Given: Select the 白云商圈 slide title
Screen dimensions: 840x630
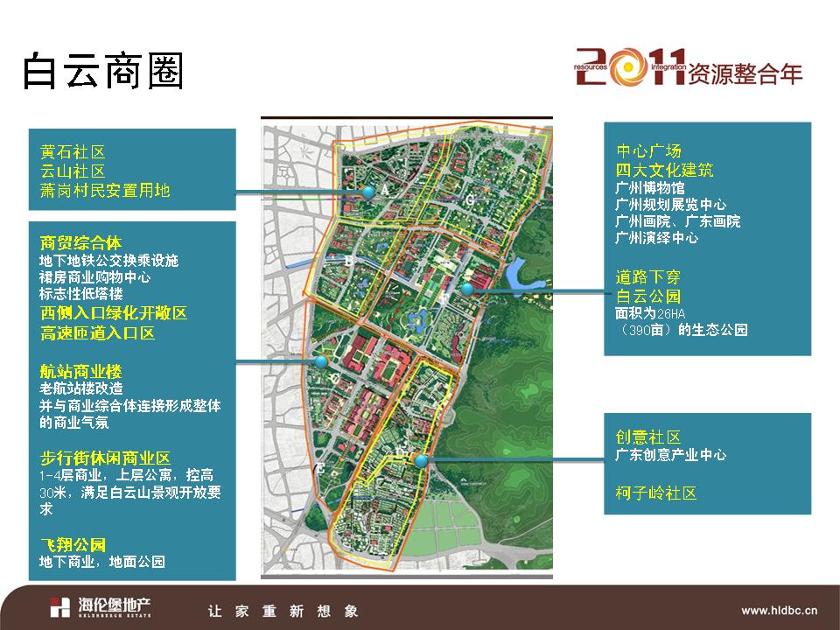Looking at the screenshot, I should coord(103,71).
